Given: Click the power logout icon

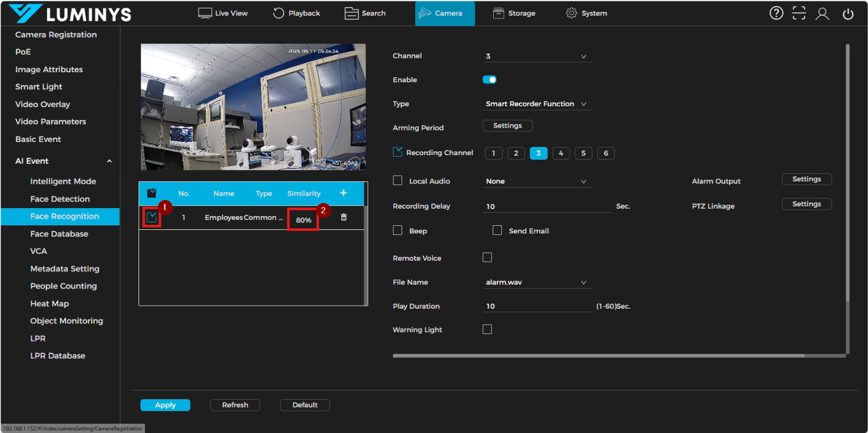Looking at the screenshot, I should pyautogui.click(x=848, y=14).
